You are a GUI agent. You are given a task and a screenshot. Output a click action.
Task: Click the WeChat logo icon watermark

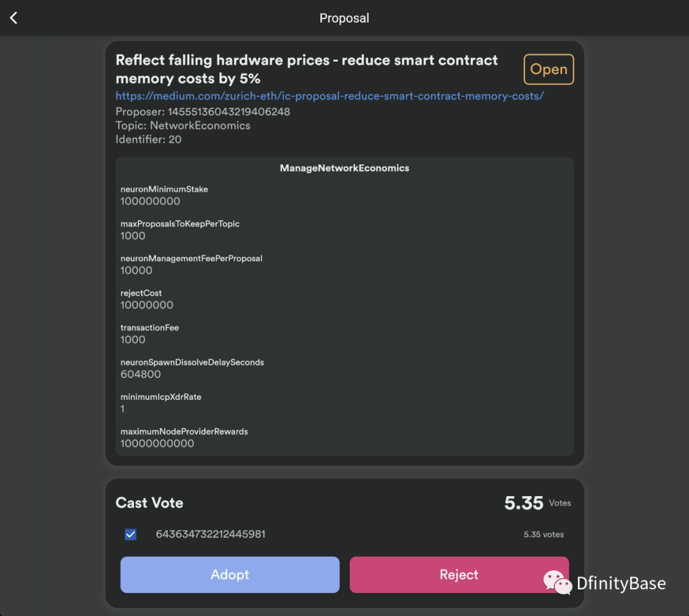pos(557,583)
